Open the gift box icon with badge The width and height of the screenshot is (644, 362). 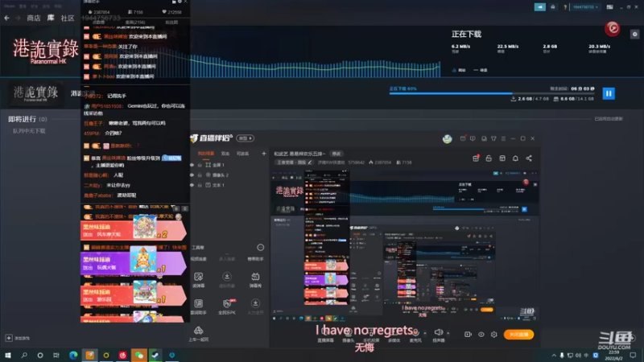(x=476, y=158)
